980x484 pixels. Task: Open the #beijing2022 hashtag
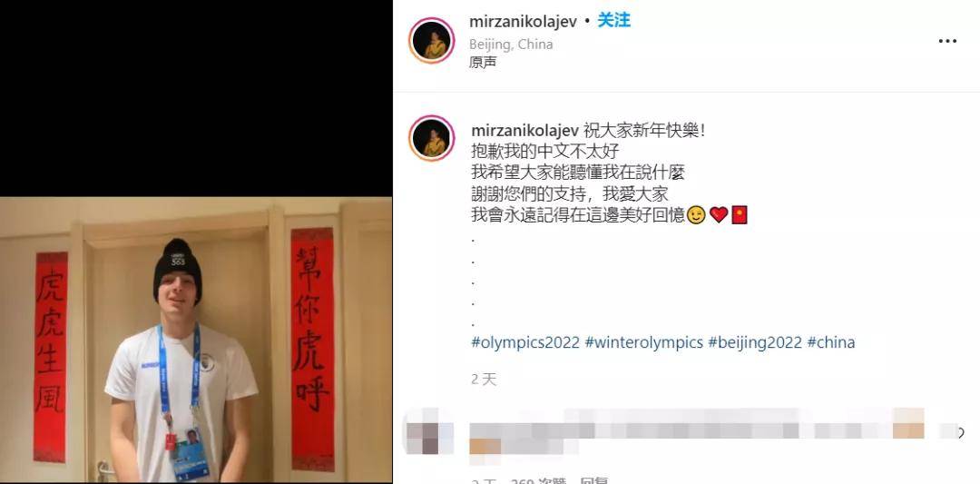pyautogui.click(x=755, y=342)
